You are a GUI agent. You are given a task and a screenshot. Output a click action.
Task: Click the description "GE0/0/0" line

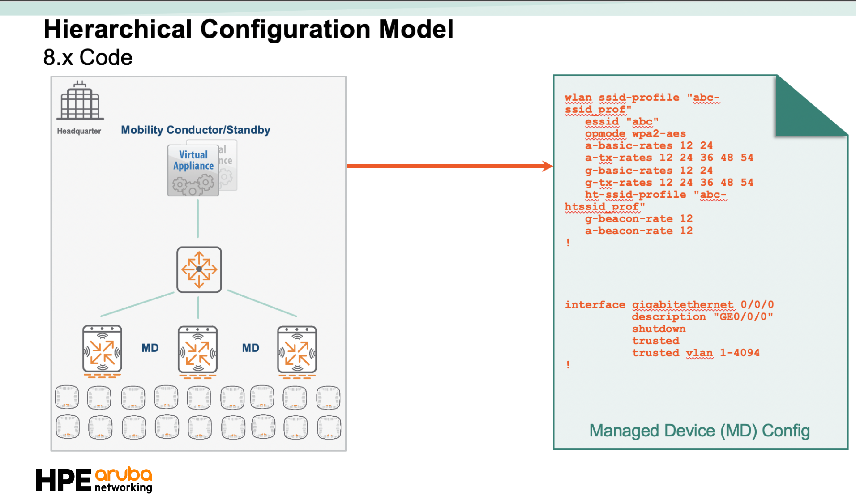(x=702, y=317)
